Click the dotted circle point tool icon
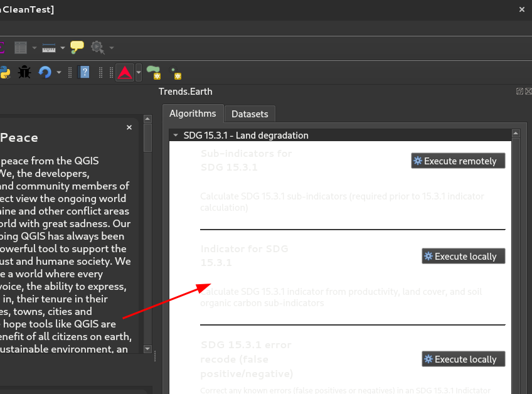Screen dimensions: 532x394 pos(176,73)
